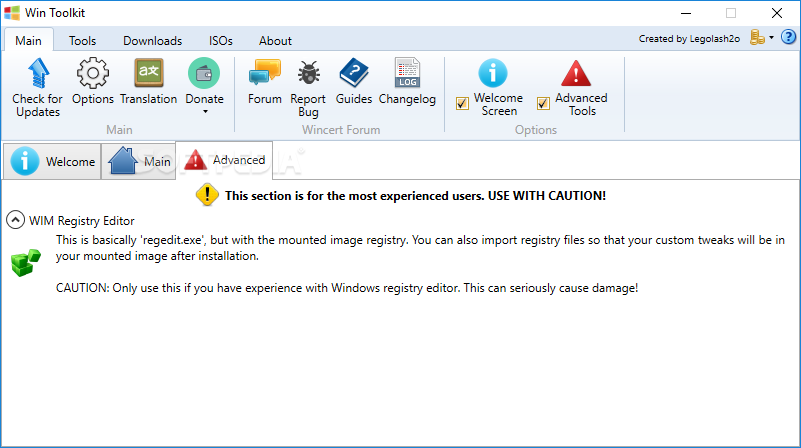
Task: Collapse the WIM Registry Editor section
Action: (15, 220)
